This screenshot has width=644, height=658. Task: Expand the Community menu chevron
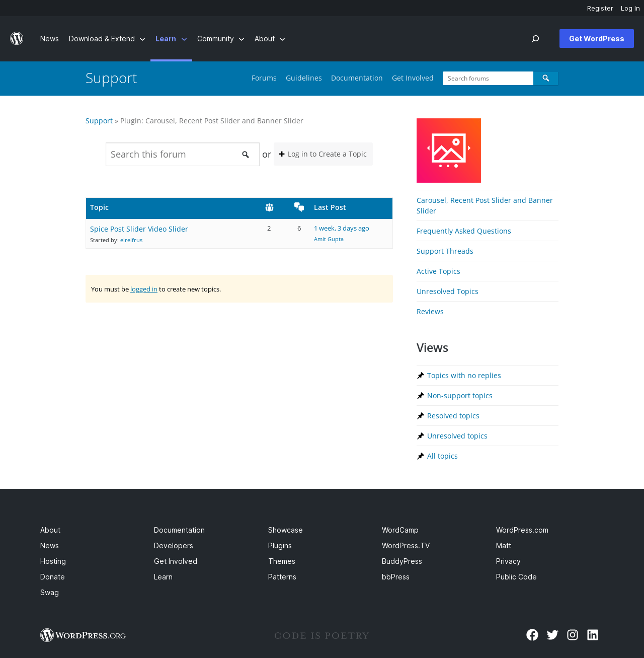coord(242,39)
